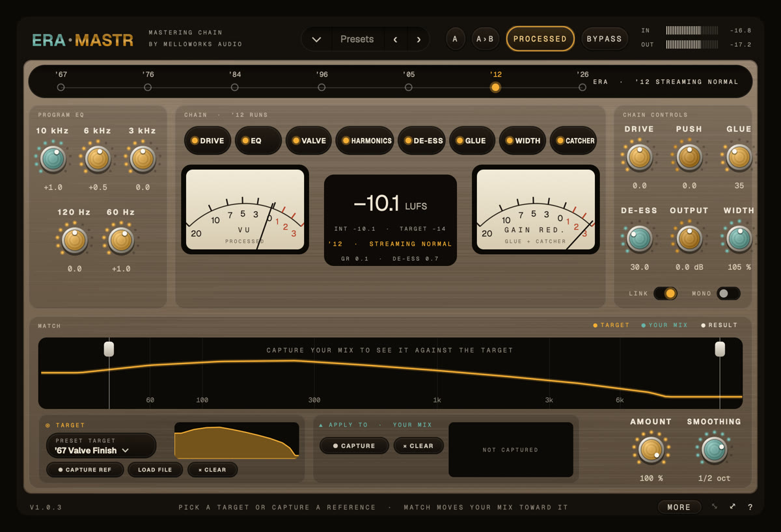Click the DRIVE chain control knob
Screen dimensions: 781x532
click(639, 157)
